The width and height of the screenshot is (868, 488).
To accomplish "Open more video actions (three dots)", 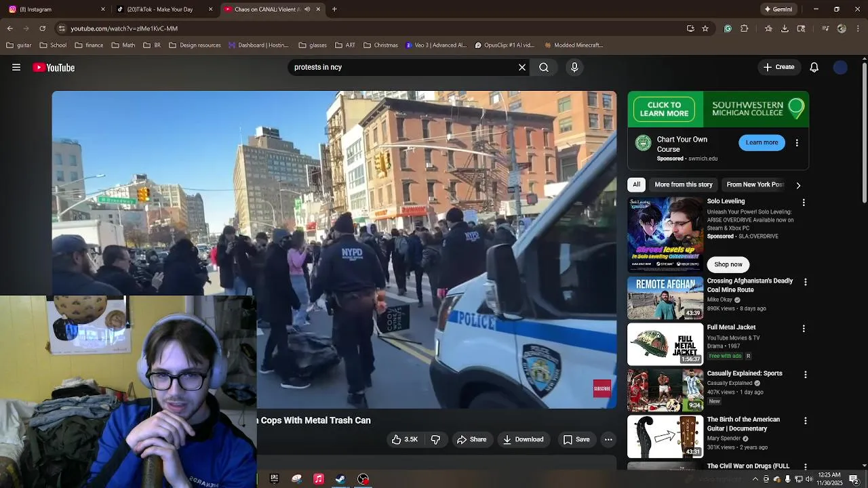I will 608,439.
